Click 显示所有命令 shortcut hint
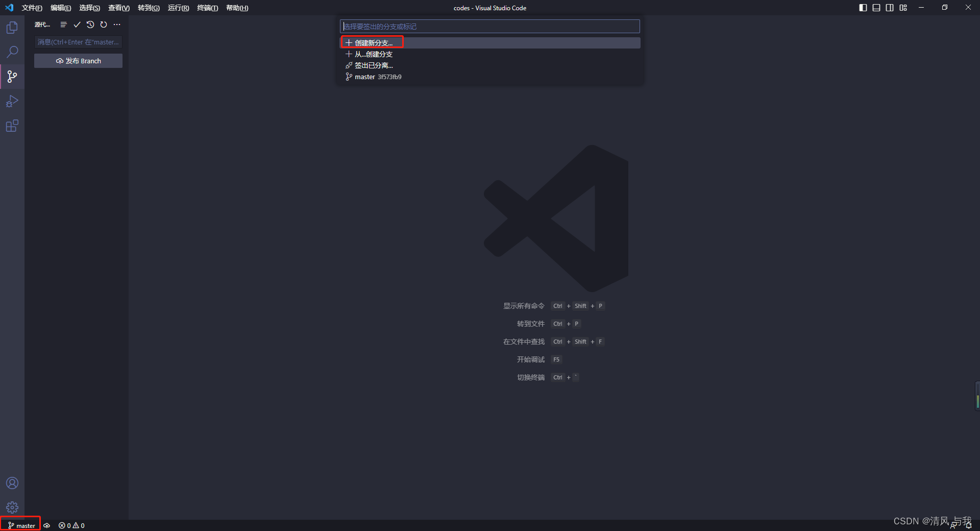980x531 pixels. tap(524, 306)
